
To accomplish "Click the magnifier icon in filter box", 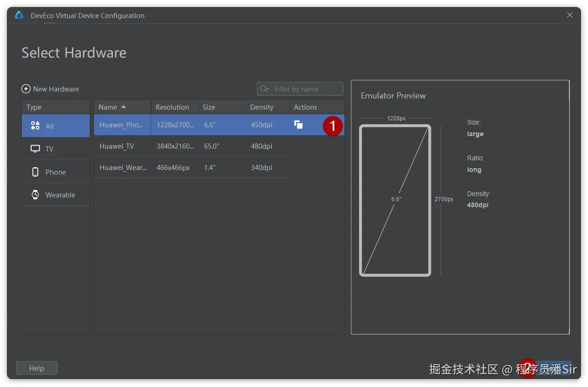I will click(x=264, y=89).
